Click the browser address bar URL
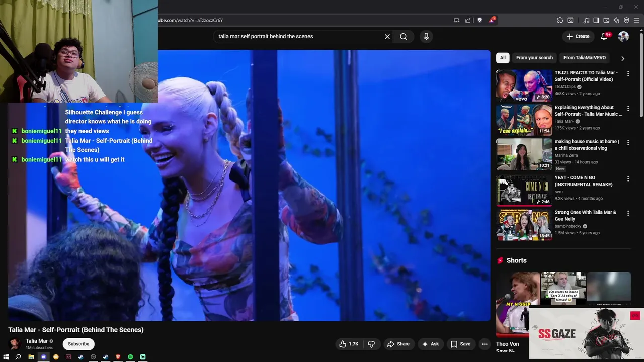The height and width of the screenshot is (362, 644). point(191,20)
